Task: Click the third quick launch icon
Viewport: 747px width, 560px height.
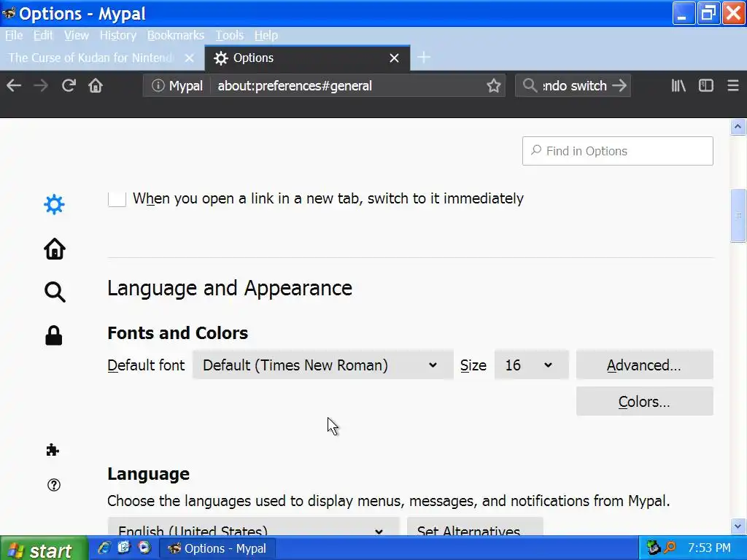Action: click(x=144, y=548)
